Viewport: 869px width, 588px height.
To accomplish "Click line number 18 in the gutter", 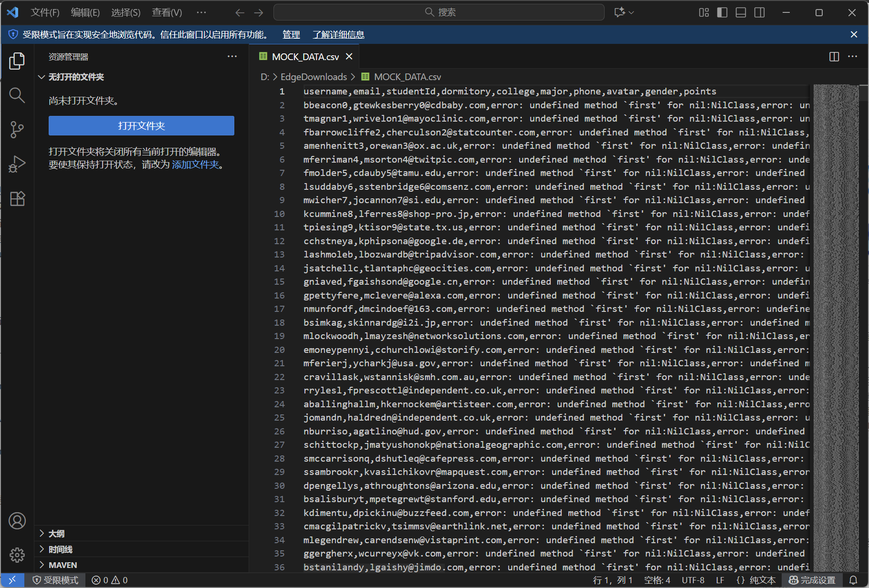I will tap(280, 323).
